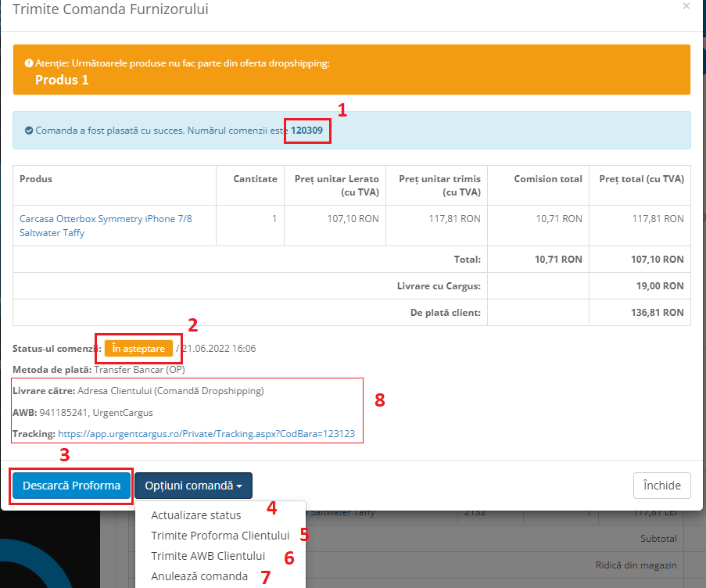706x588 pixels.
Task: Click the Cantitate column header
Action: (255, 179)
